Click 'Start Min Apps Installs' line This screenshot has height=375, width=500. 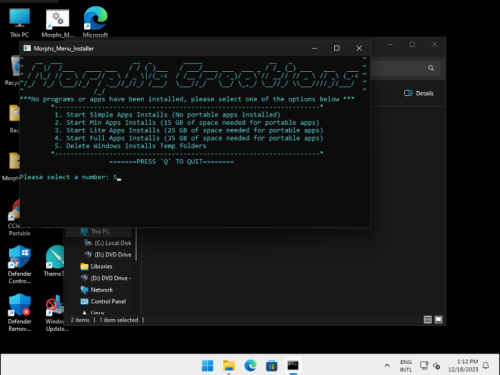point(187,123)
